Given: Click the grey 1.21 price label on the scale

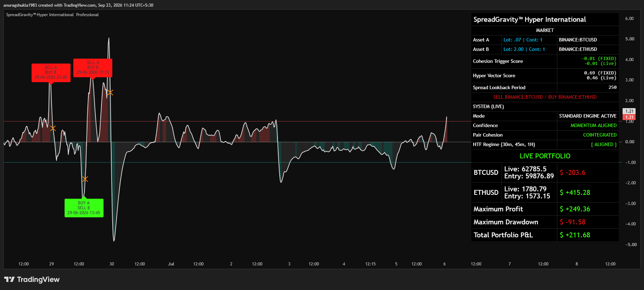Looking at the screenshot, I should click(629, 111).
